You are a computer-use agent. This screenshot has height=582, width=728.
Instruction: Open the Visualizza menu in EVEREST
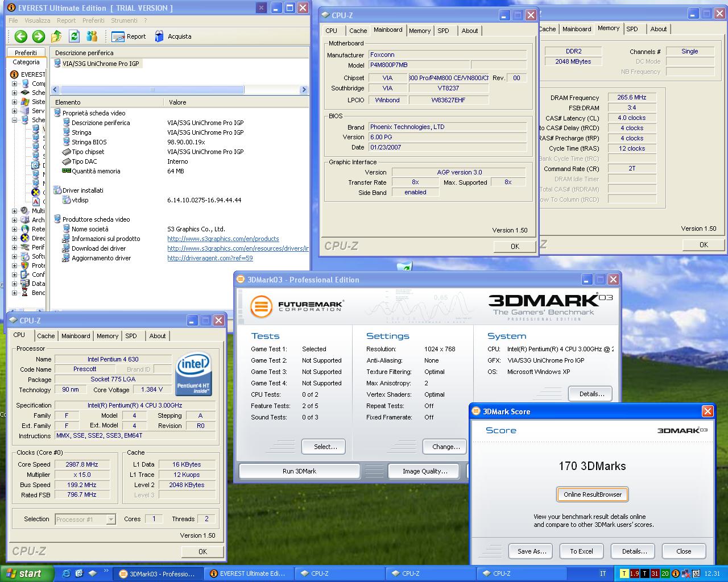tap(38, 20)
